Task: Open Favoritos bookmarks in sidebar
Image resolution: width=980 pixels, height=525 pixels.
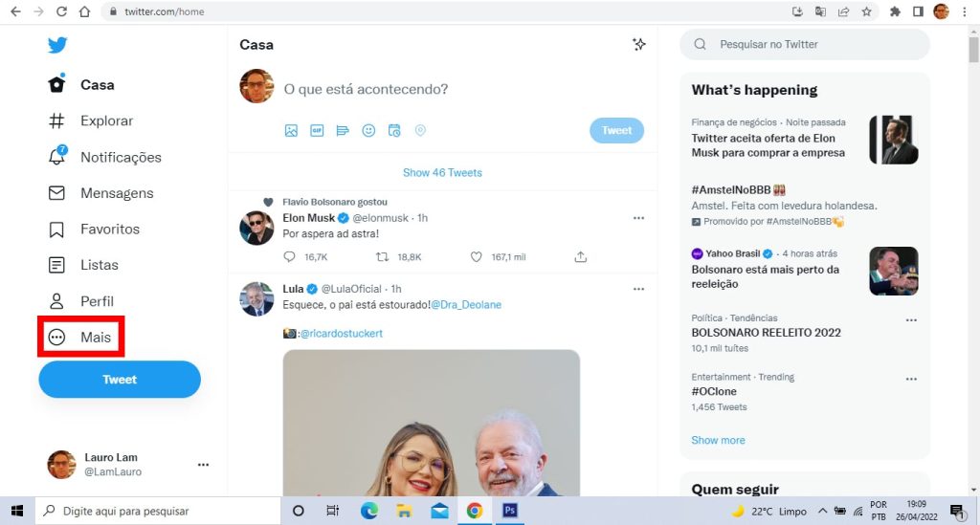Action: pos(94,230)
